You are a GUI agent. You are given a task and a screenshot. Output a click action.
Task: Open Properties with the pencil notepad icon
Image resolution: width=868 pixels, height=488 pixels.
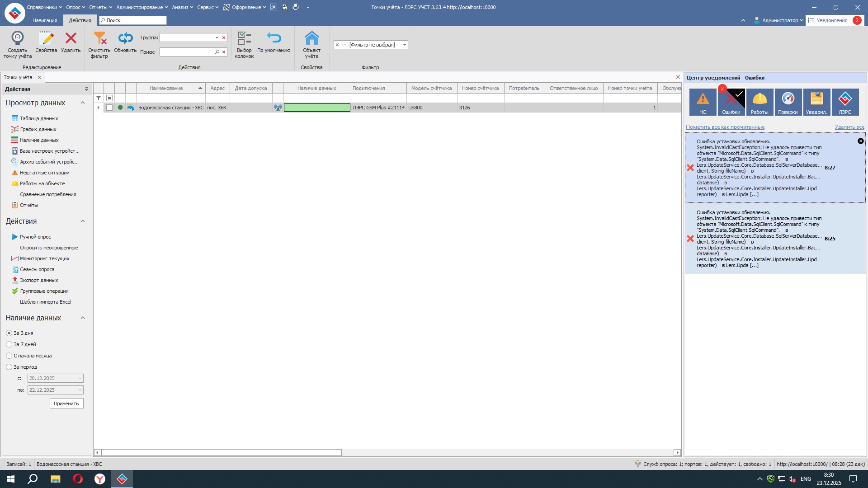click(x=46, y=38)
